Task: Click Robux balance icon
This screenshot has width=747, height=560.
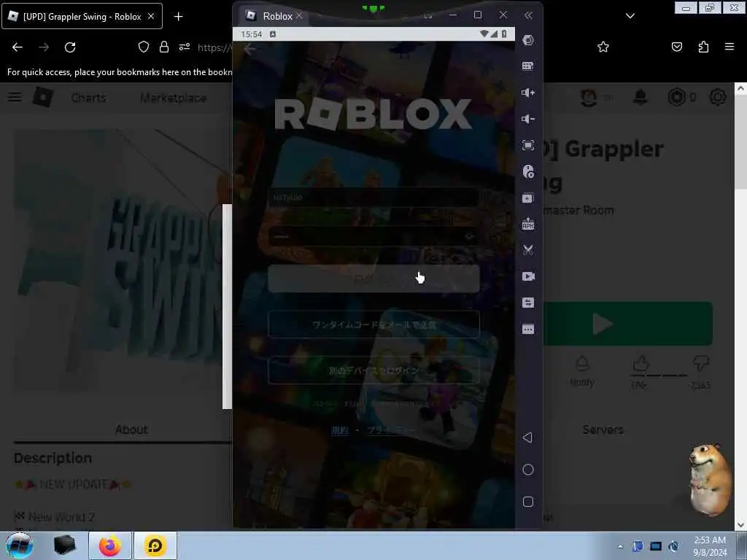Action: pyautogui.click(x=676, y=97)
